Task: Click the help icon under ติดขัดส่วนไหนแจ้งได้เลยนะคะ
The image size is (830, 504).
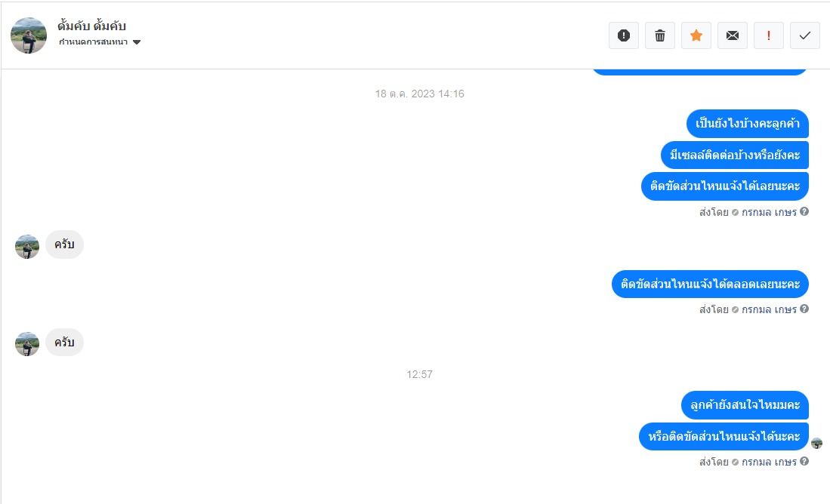Action: tap(804, 211)
